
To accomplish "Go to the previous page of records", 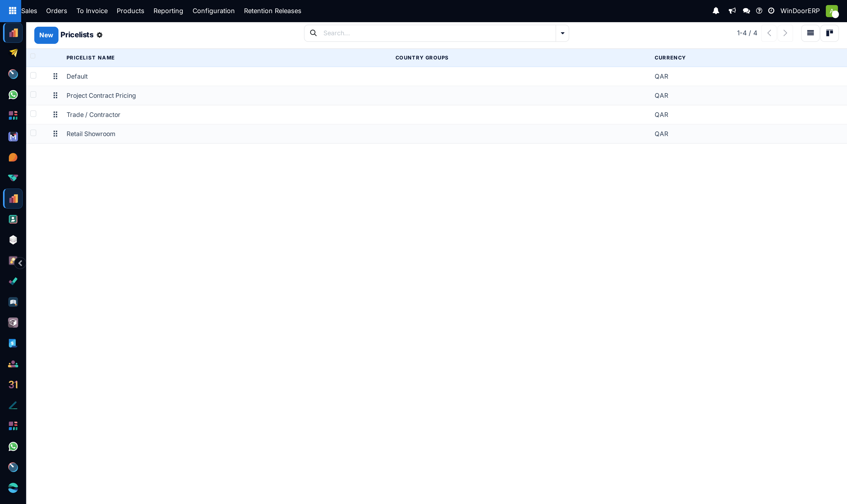I will pyautogui.click(x=769, y=33).
